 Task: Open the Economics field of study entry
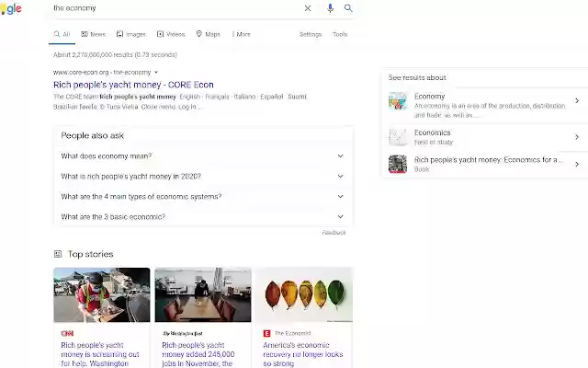coord(484,137)
